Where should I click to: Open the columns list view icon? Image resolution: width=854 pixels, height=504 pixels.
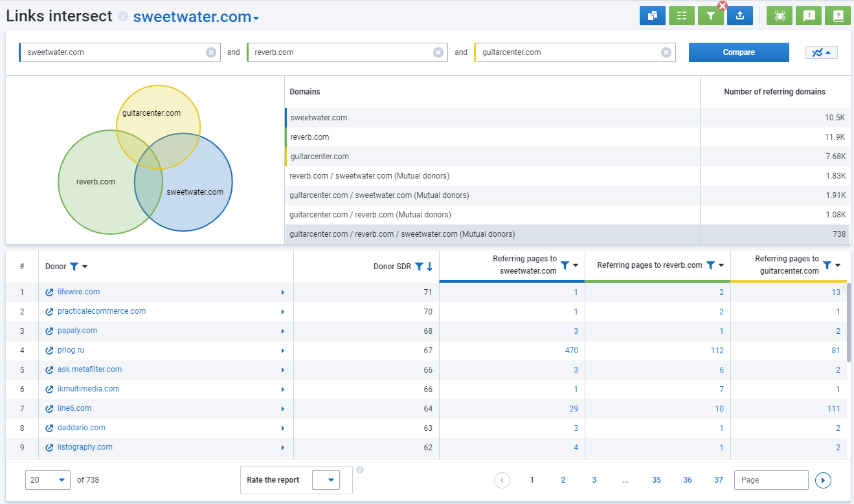(681, 16)
